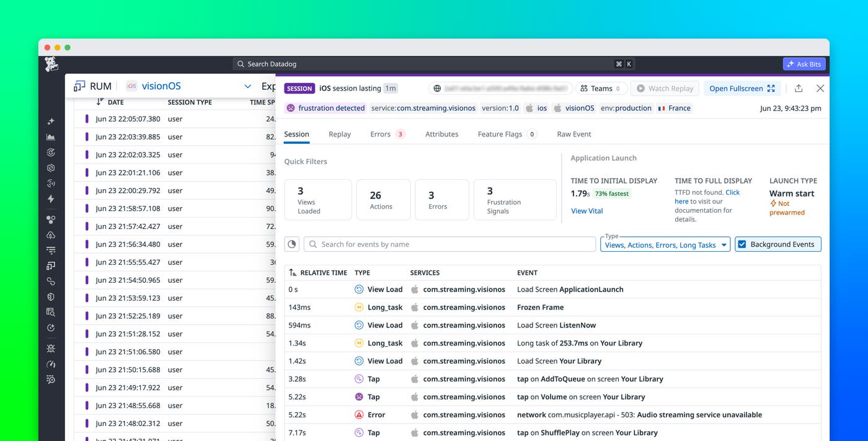Click the service:com.streaming.visionos tag
The width and height of the screenshot is (868, 441).
pos(423,108)
